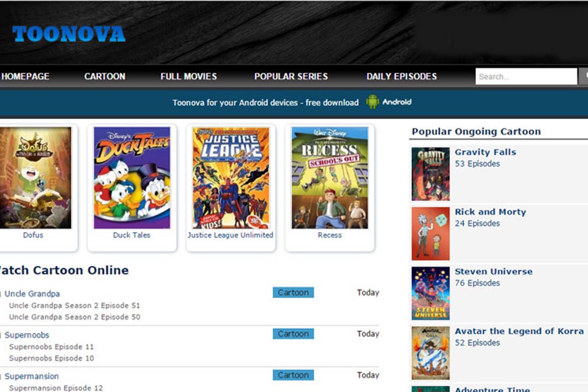The height and width of the screenshot is (392, 588).
Task: Watch Supermansion Episode 12
Action: (56, 388)
